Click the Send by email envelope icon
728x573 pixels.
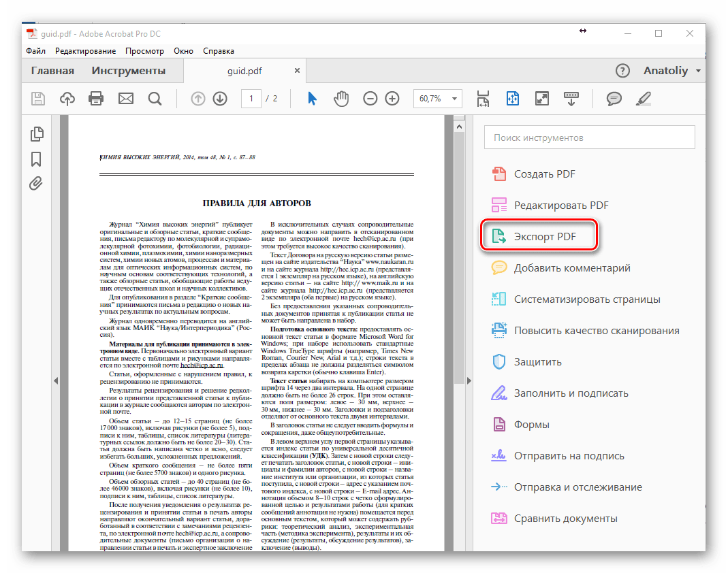pyautogui.click(x=126, y=99)
